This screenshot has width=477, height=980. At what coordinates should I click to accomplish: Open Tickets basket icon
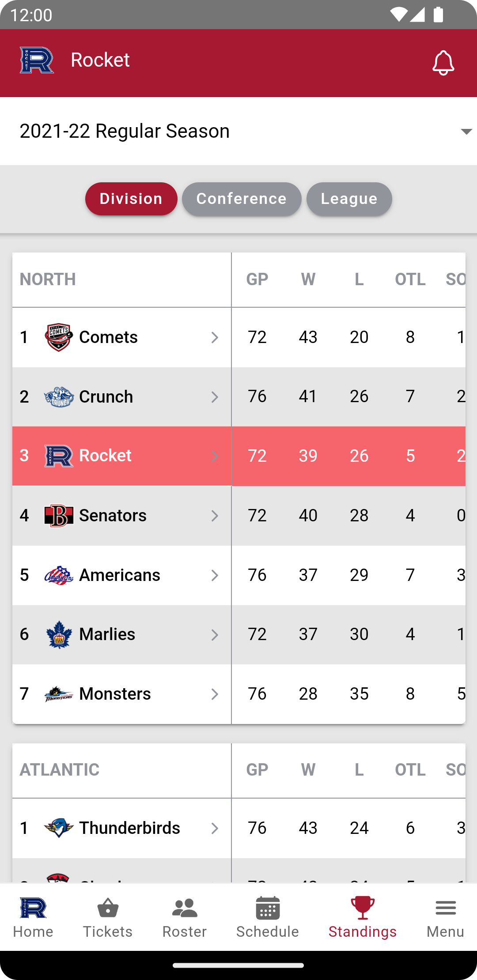pos(108,908)
